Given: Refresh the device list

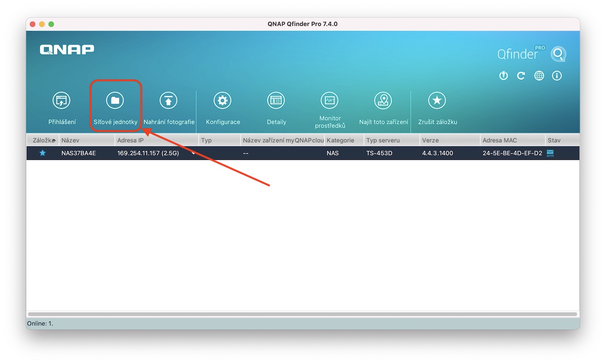Looking at the screenshot, I should click(x=521, y=76).
